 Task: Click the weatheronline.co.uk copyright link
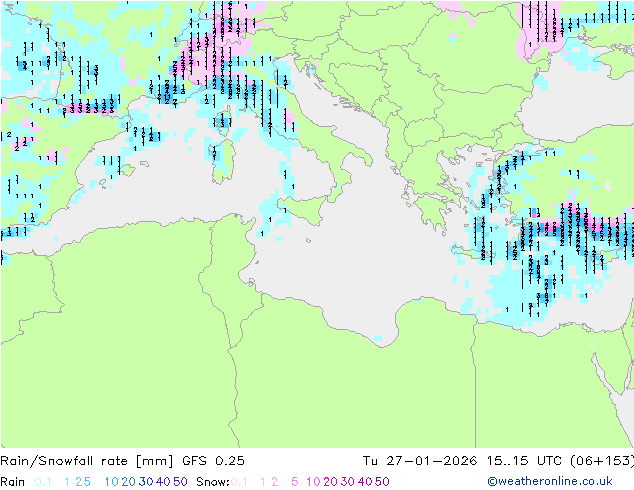tap(550, 481)
